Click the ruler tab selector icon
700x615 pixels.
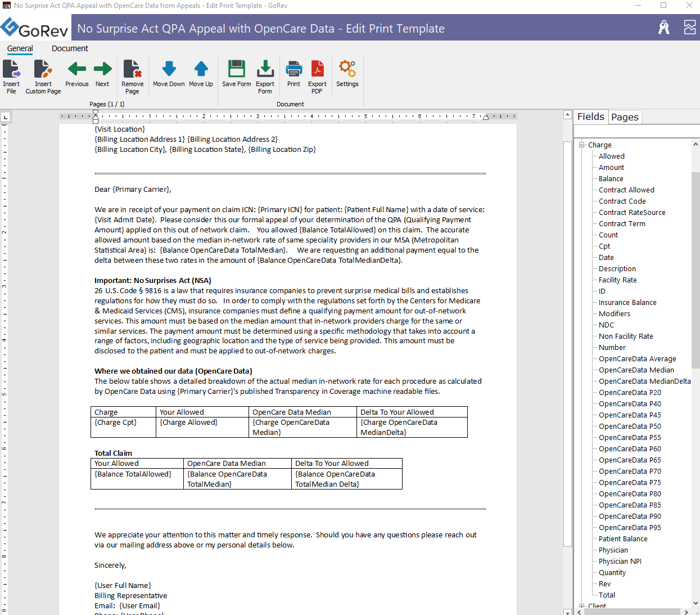[x=6, y=117]
